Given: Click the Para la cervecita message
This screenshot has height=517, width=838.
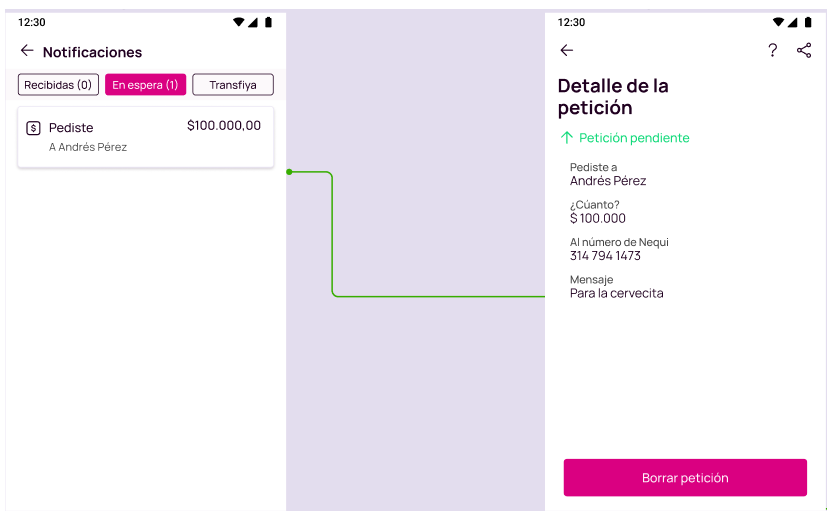Looking at the screenshot, I should pyautogui.click(x=617, y=294).
